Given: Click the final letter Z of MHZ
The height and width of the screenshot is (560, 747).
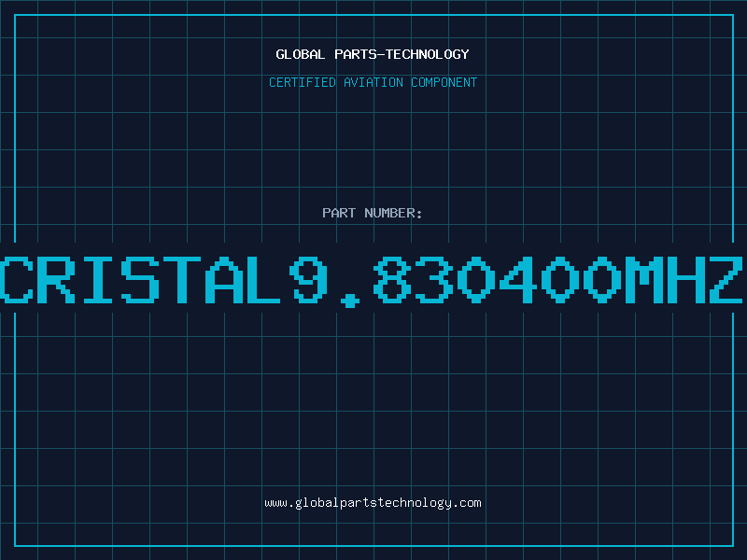Looking at the screenshot, I should (x=726, y=280).
